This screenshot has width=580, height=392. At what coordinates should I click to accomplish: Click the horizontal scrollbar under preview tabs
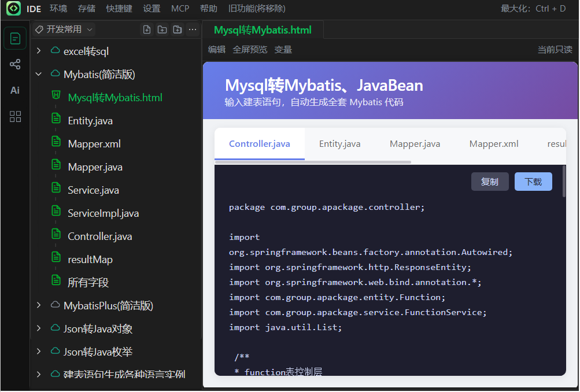[x=313, y=162]
